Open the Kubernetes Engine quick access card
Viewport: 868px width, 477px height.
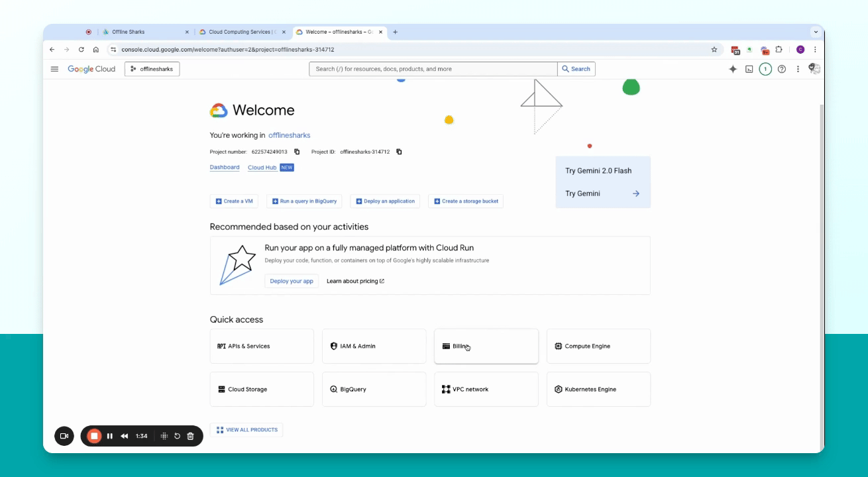(598, 390)
